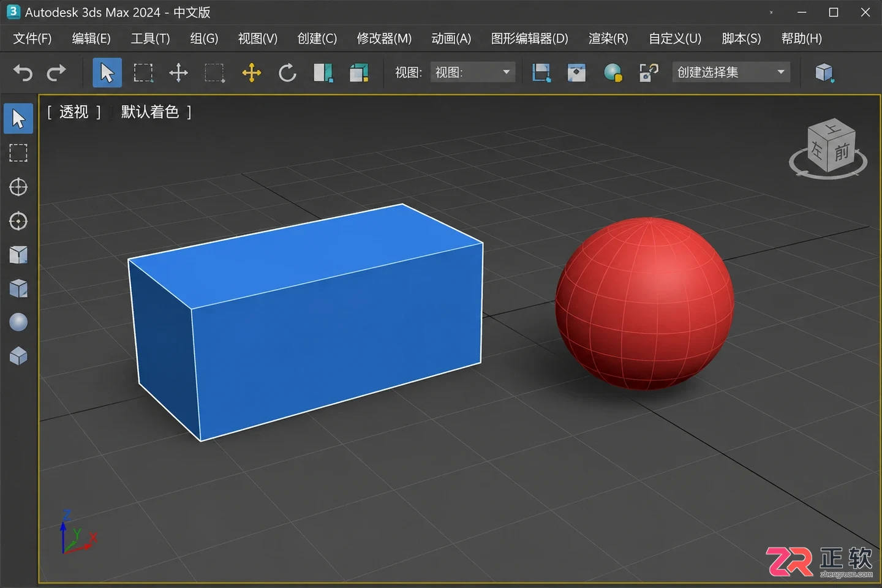This screenshot has height=588, width=882.
Task: Click the cube icon at toolbar's right end
Action: (x=825, y=73)
